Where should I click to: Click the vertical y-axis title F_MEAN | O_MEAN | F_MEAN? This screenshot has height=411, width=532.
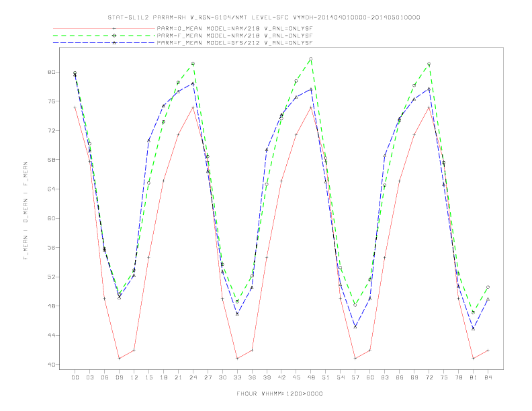pos(26,211)
